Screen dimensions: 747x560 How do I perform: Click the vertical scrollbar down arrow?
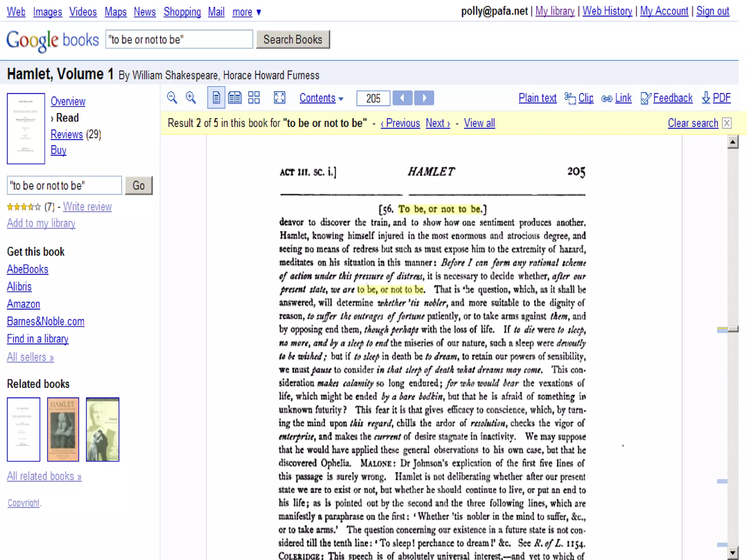(x=732, y=552)
